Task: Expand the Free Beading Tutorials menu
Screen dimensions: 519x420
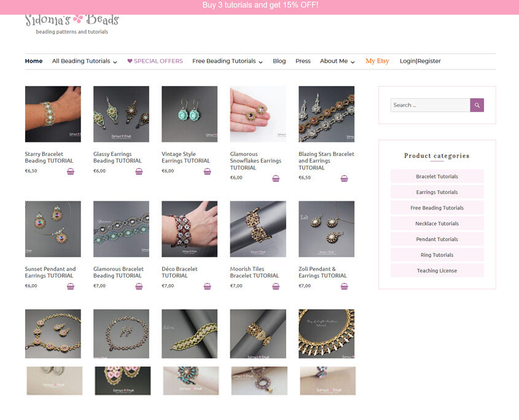Action: point(227,61)
